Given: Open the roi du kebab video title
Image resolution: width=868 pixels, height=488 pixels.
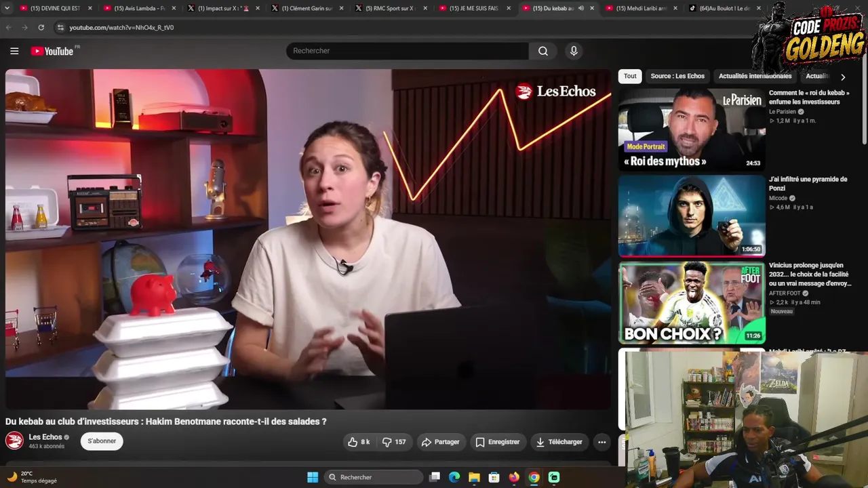Looking at the screenshot, I should tap(809, 97).
